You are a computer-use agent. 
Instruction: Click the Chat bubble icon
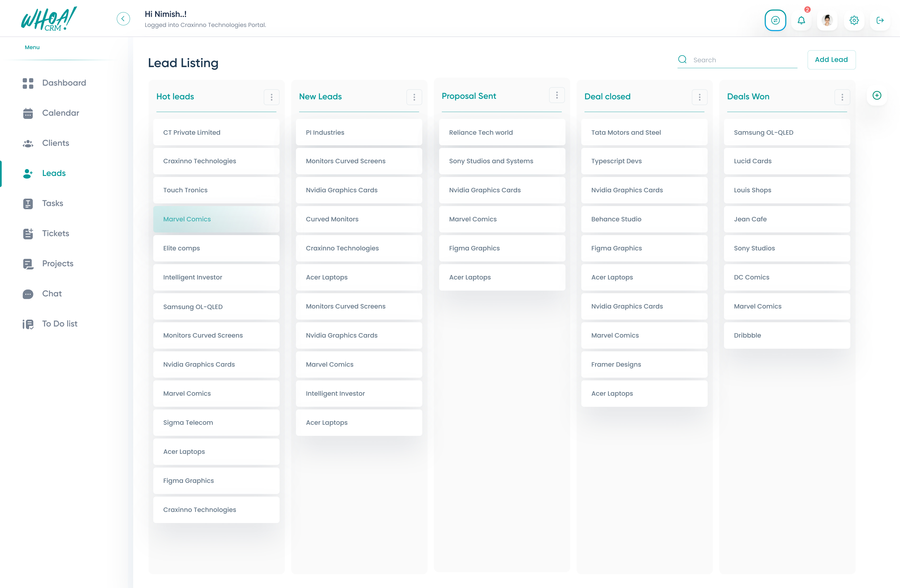(x=28, y=294)
